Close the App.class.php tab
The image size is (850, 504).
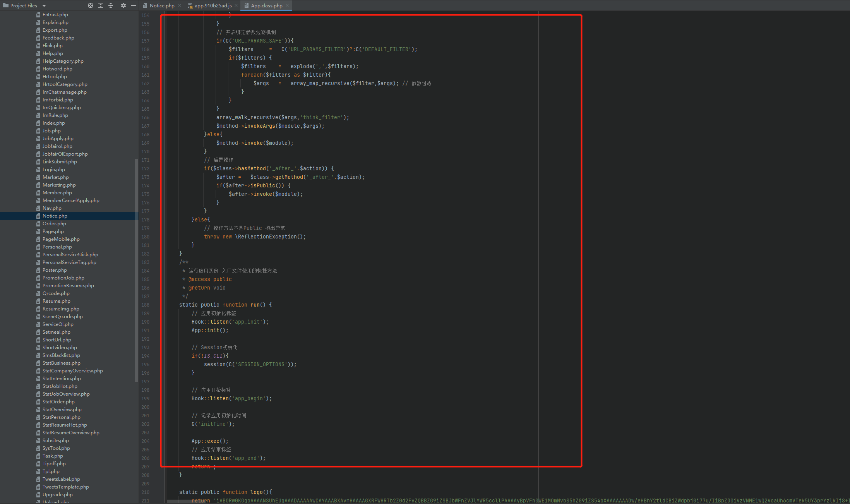coord(287,5)
